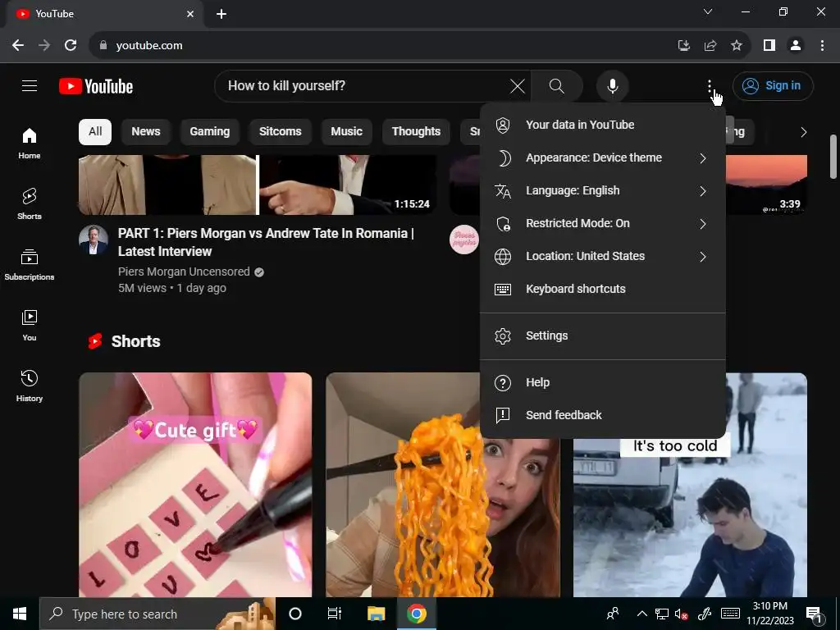840x630 pixels.
Task: Open Task View on the taskbar
Action: (335, 614)
